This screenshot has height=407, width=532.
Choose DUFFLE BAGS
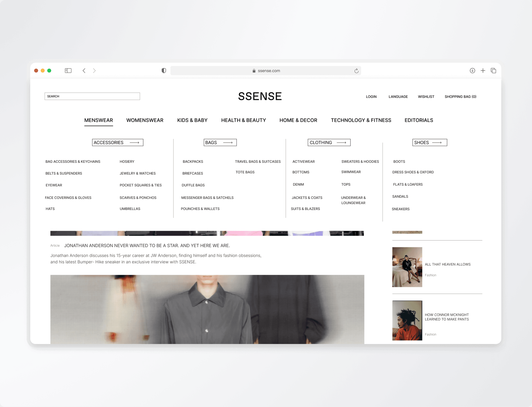[x=193, y=185]
